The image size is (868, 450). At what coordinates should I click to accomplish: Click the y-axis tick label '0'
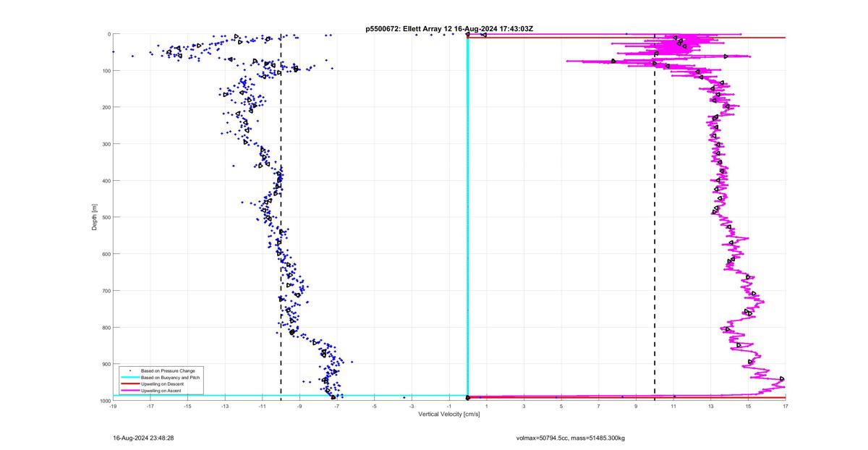109,34
